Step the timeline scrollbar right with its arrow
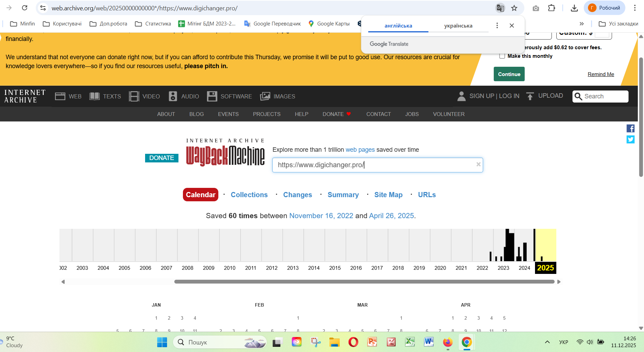This screenshot has width=644, height=352. 559,282
